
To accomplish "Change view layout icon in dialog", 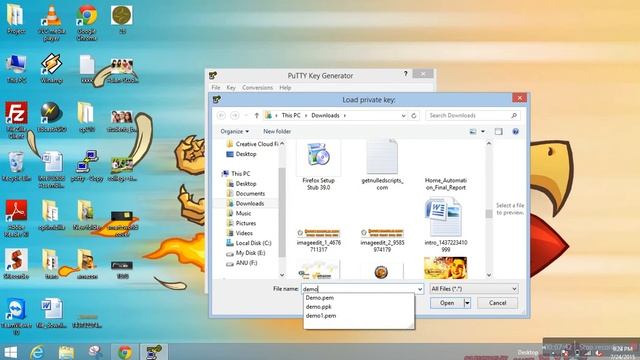I will click(473, 131).
